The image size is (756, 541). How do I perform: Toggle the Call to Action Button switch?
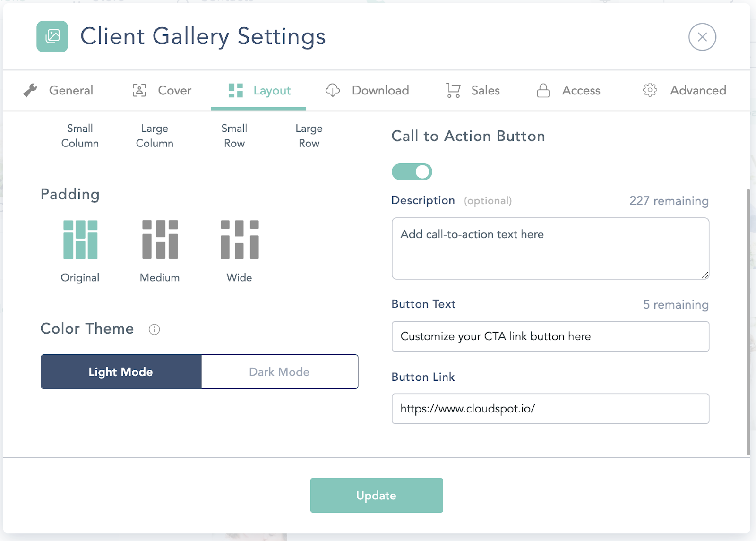(412, 172)
